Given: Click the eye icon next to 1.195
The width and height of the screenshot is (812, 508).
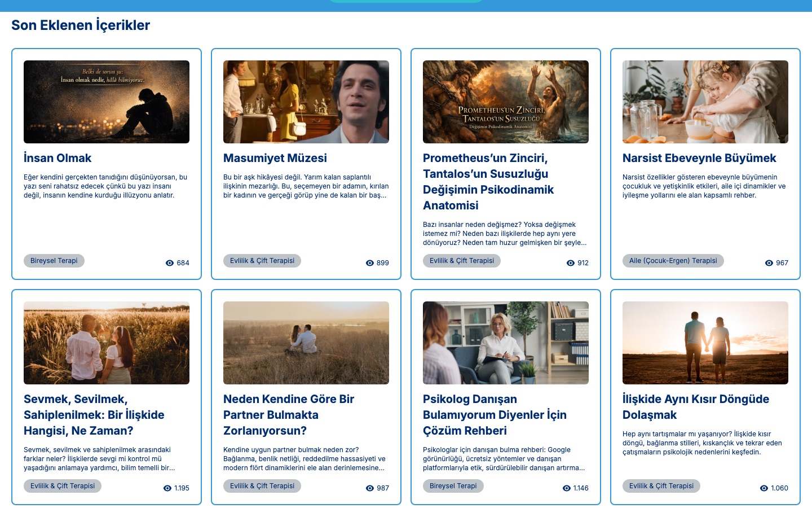Looking at the screenshot, I should pos(167,488).
